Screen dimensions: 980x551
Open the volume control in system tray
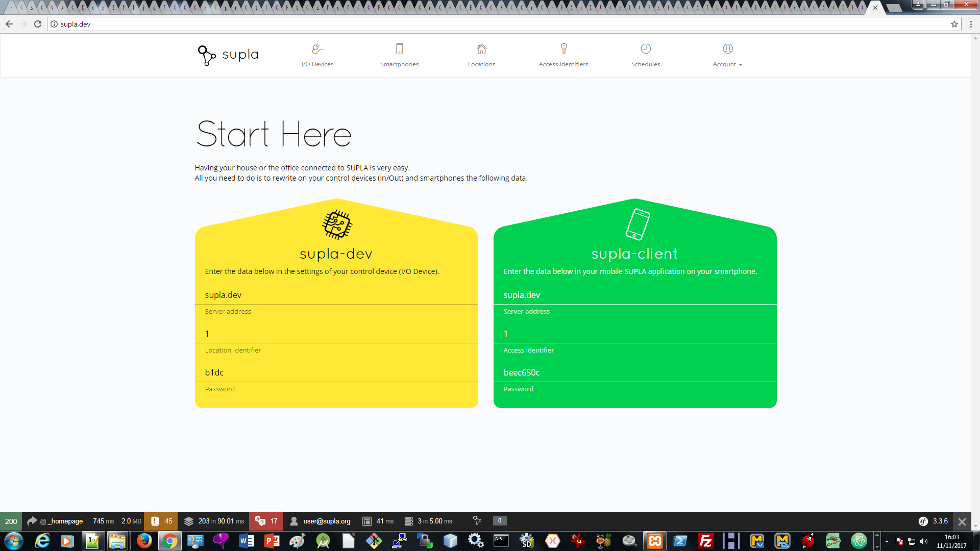(924, 541)
